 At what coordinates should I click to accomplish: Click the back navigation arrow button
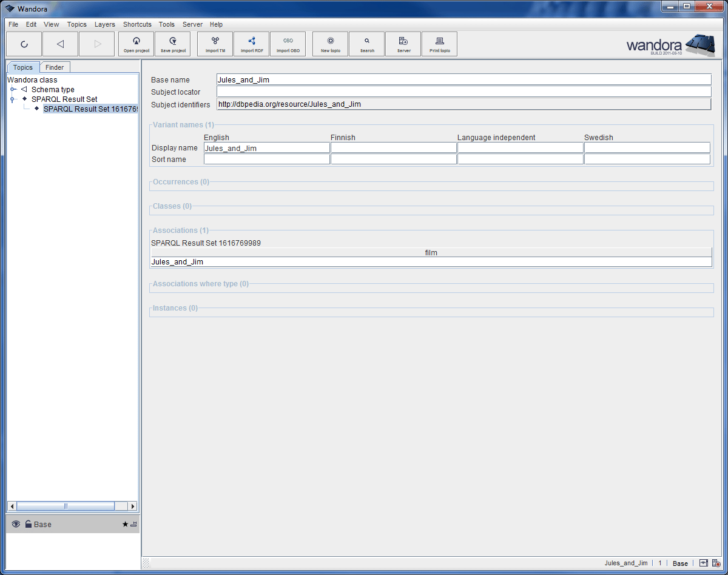pyautogui.click(x=60, y=43)
